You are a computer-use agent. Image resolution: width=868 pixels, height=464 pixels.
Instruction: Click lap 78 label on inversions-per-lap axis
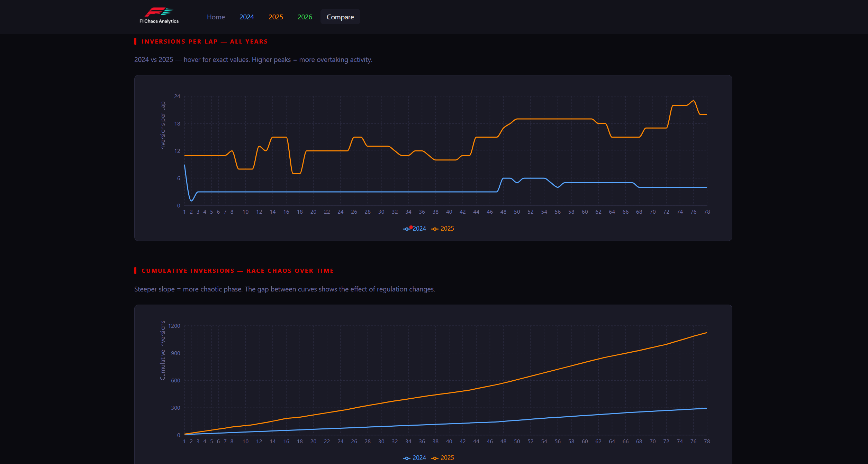point(707,212)
